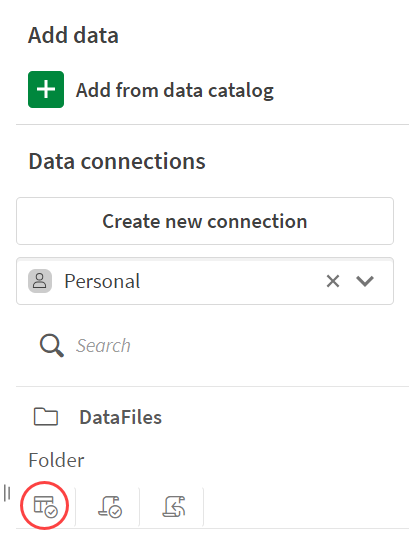
Task: Click the script with return arrow icon
Action: [174, 506]
